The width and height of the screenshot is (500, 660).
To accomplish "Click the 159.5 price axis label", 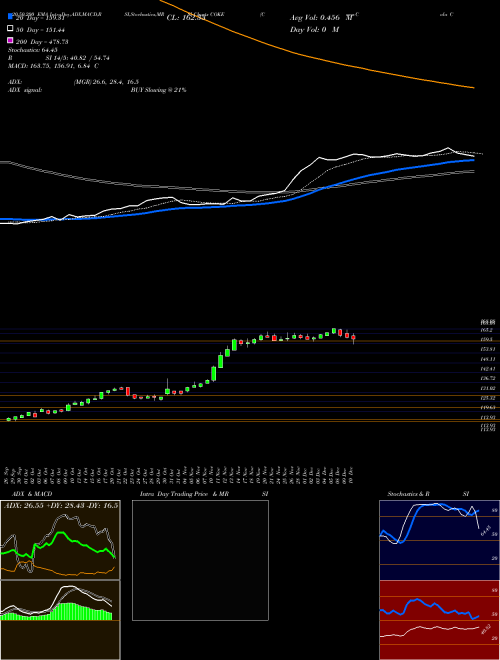I will point(487,339).
